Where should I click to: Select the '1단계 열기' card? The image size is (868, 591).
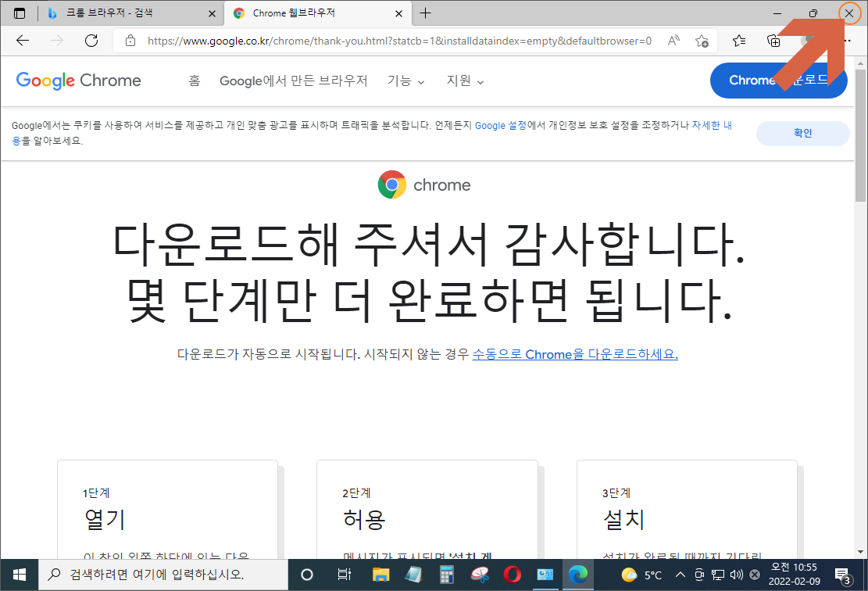tap(167, 509)
